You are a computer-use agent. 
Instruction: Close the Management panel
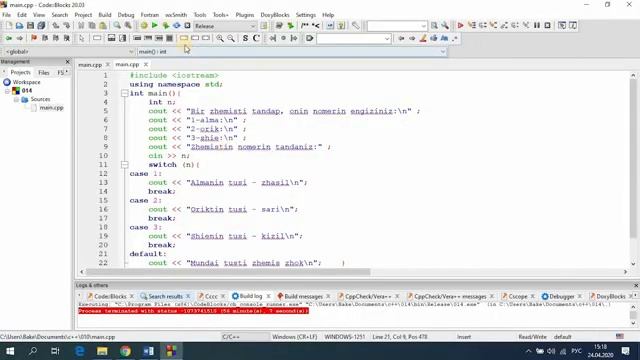click(x=67, y=62)
